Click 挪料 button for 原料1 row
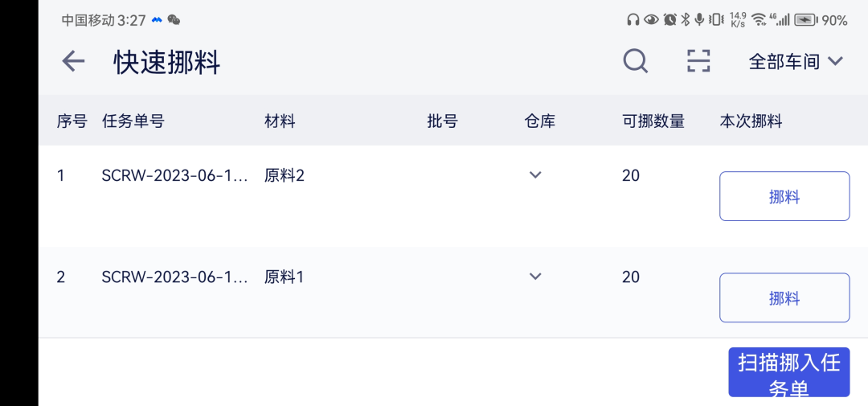This screenshot has height=406, width=868. [x=784, y=297]
